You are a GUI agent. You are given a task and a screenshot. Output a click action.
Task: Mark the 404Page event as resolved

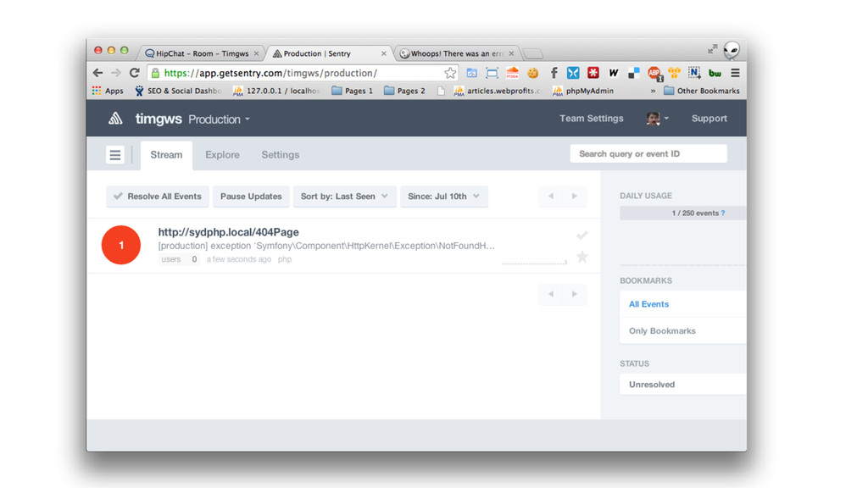(581, 236)
